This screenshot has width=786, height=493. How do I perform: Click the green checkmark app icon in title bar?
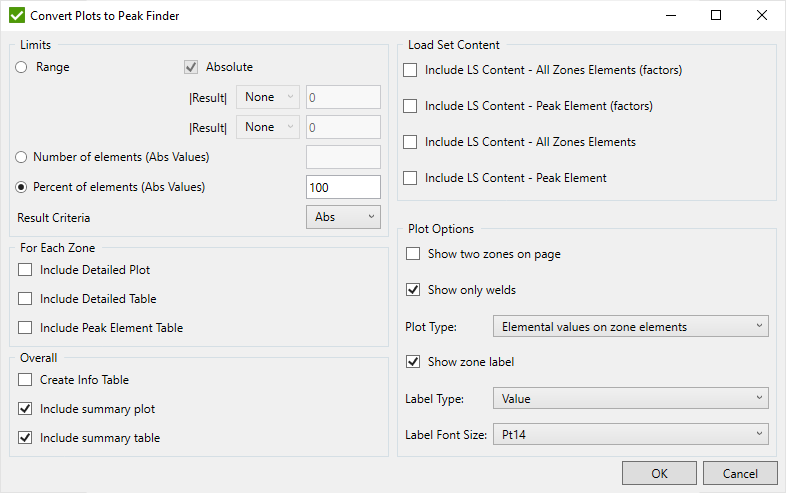coord(17,16)
